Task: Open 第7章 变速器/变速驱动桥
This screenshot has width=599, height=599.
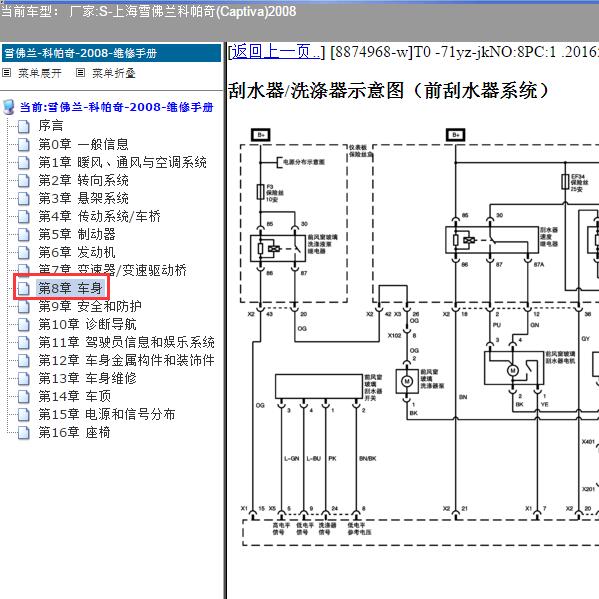Action: 113,269
